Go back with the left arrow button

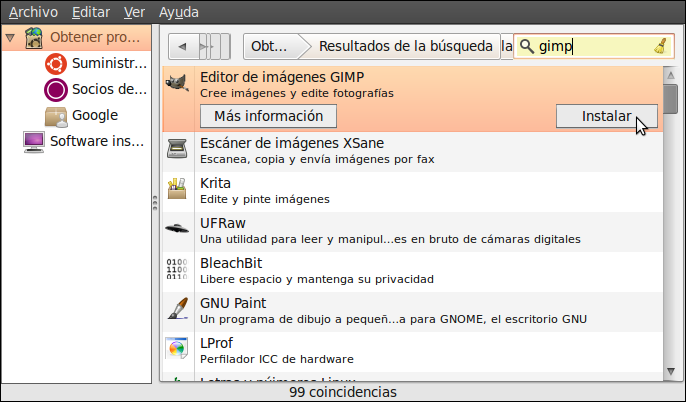coord(183,46)
